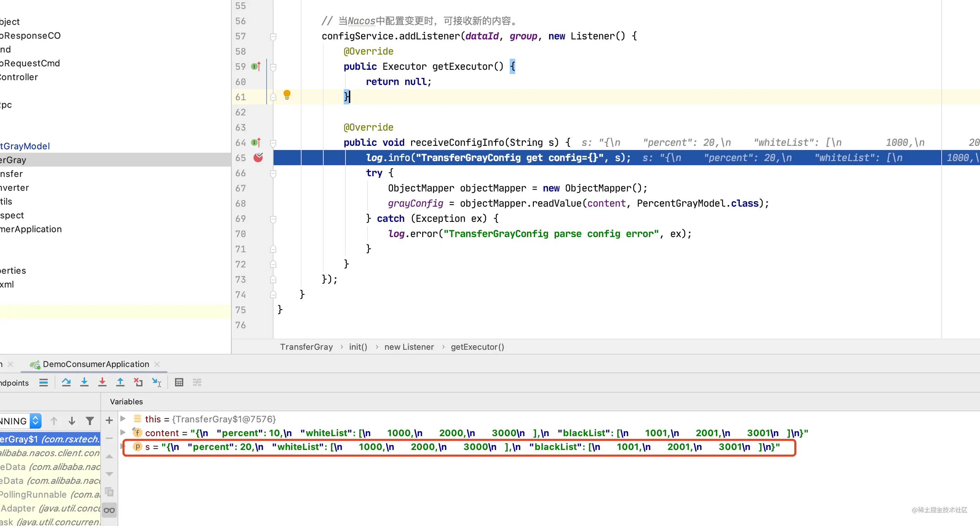Move watch down with triangle icon
The height and width of the screenshot is (526, 980).
(x=109, y=474)
